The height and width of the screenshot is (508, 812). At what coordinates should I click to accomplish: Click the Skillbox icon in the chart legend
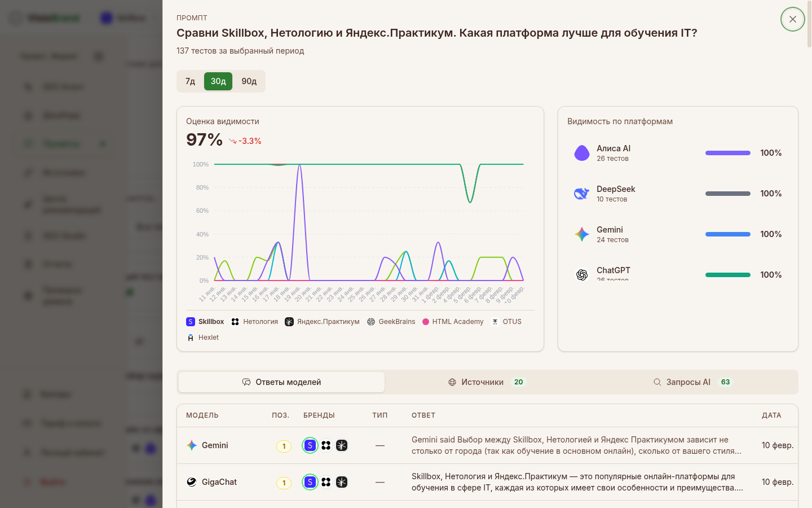point(190,321)
